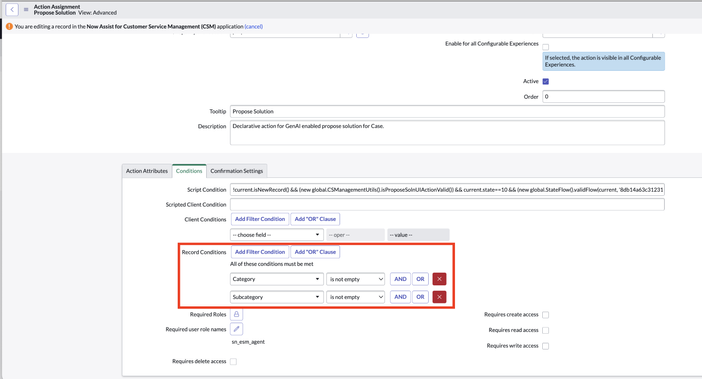Toggle Enable for all Configurable Experiences

545,47
